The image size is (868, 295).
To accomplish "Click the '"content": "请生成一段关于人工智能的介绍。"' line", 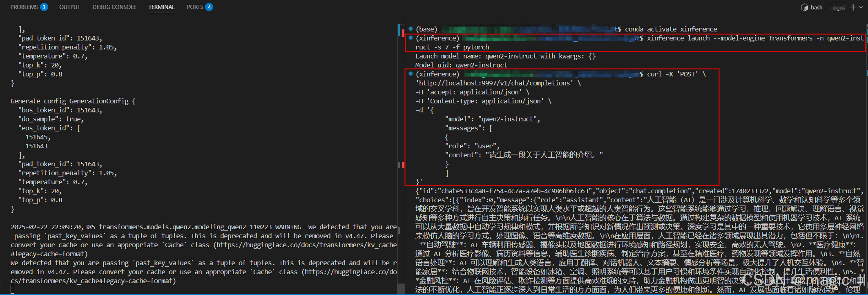I will pos(524,155).
